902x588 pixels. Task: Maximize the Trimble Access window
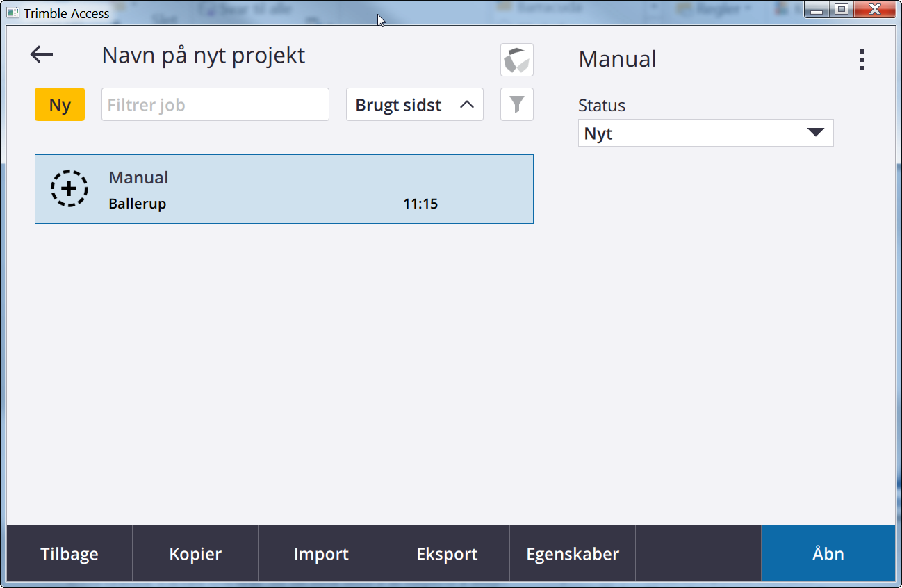(x=842, y=9)
